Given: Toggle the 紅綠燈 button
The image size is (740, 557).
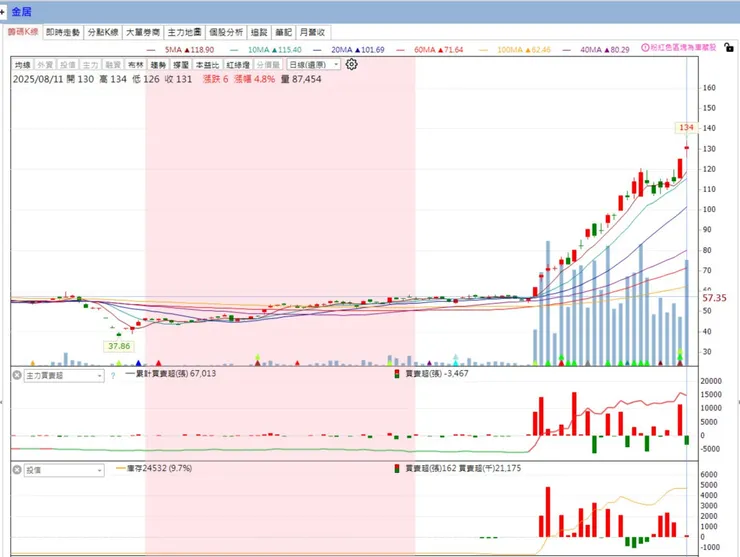Looking at the screenshot, I should [238, 65].
